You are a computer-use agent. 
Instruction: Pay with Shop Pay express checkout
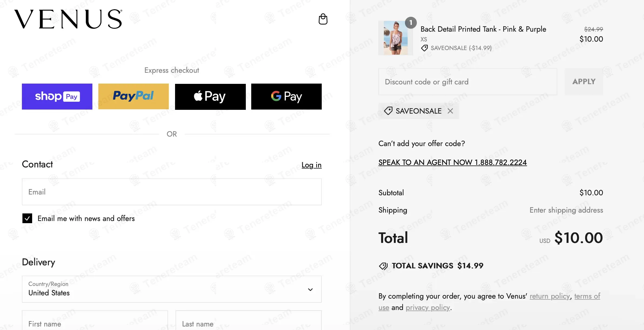57,97
